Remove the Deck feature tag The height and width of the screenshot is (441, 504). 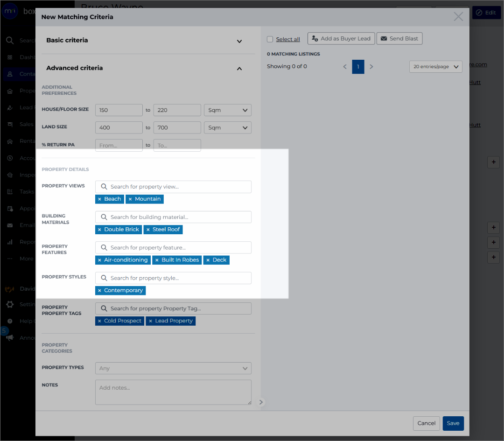(208, 260)
